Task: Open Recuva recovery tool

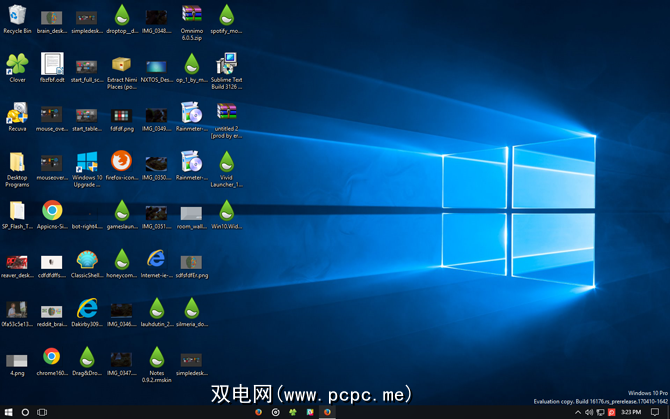Action: click(17, 113)
